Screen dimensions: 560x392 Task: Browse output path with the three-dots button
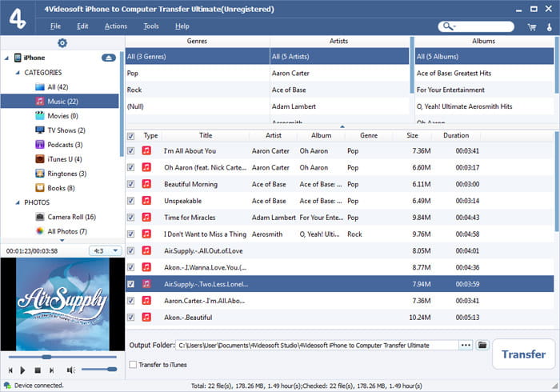click(466, 345)
